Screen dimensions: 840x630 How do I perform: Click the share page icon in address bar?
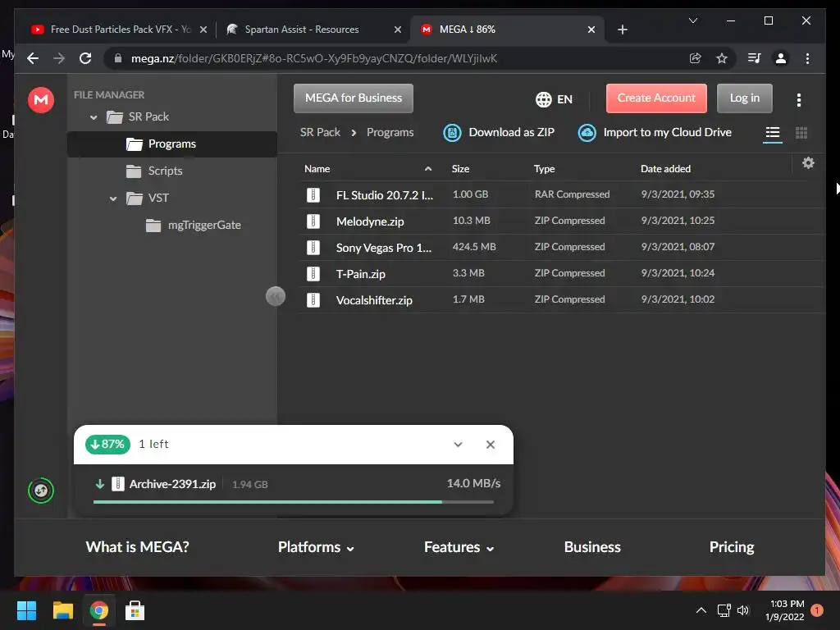click(696, 58)
